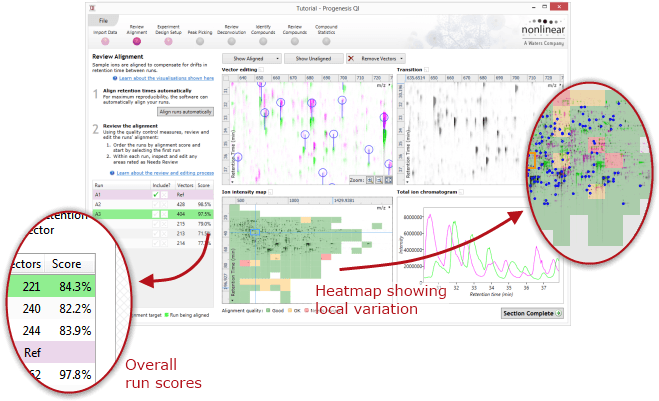Click the Remove Vectors button
This screenshot has height=401, width=659.
(378, 58)
